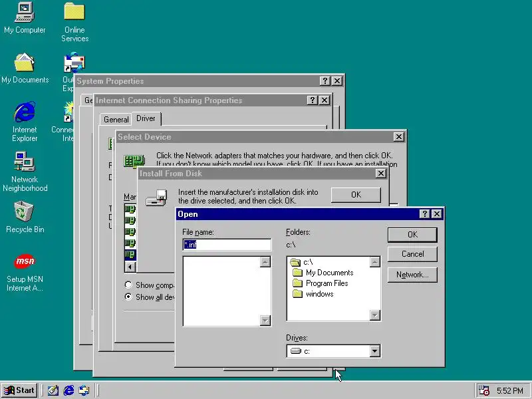Click the network adapter icon in Select Device
The image size is (532, 399).
coord(134,161)
